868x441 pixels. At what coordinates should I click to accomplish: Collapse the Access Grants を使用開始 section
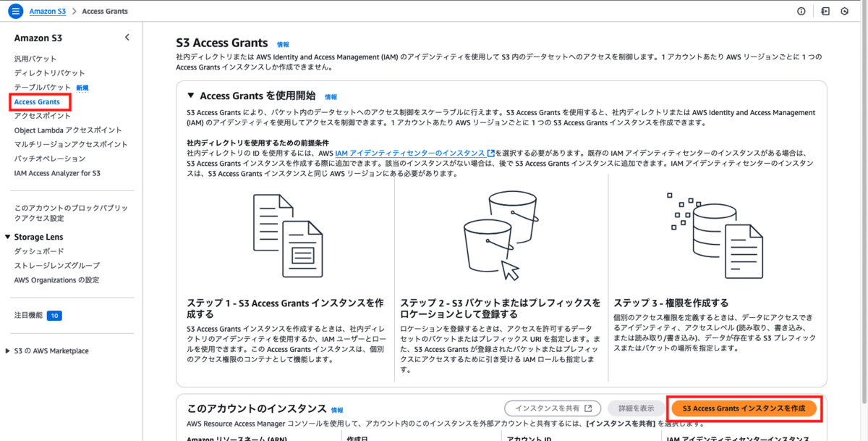191,96
